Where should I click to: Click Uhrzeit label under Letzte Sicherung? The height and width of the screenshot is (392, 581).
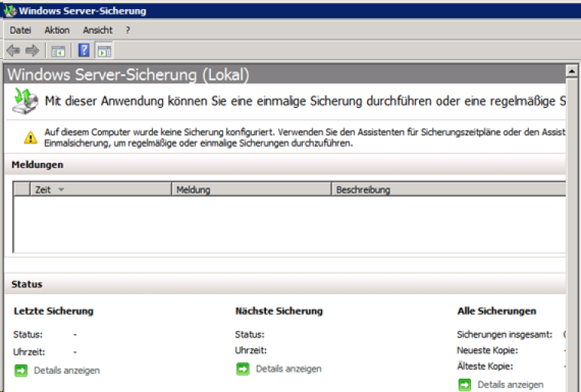29,352
